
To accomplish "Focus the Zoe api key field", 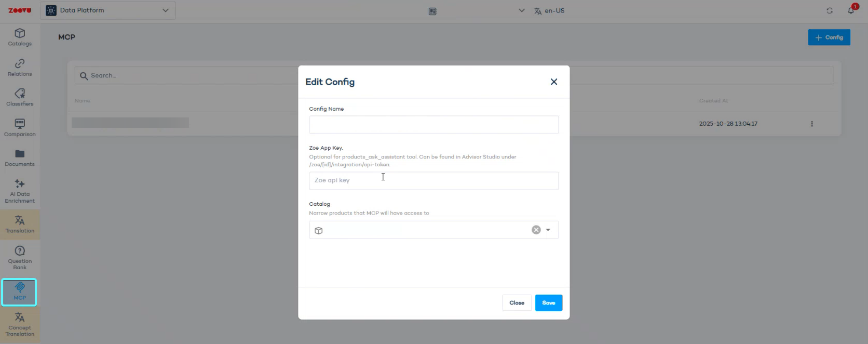I will point(433,181).
